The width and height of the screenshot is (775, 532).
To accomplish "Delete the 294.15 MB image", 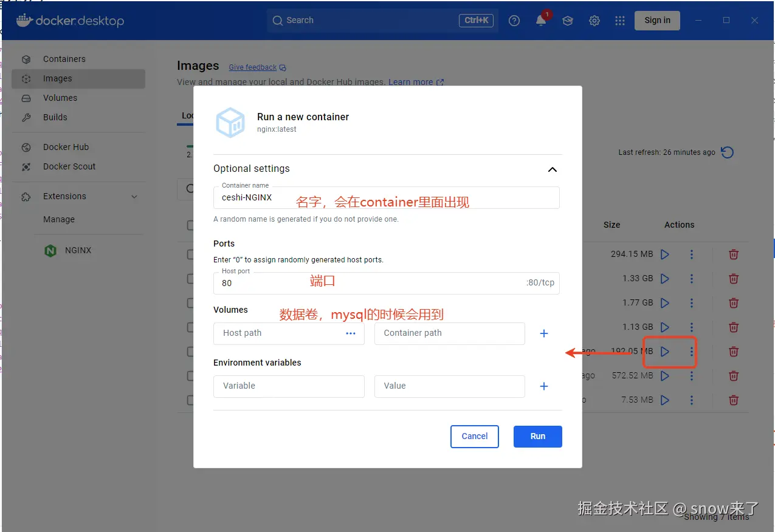I will 734,254.
